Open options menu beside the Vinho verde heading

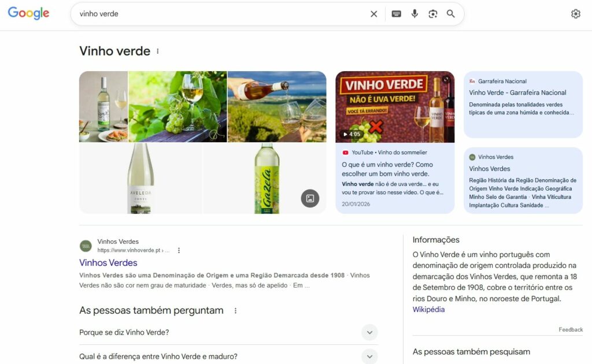[157, 51]
